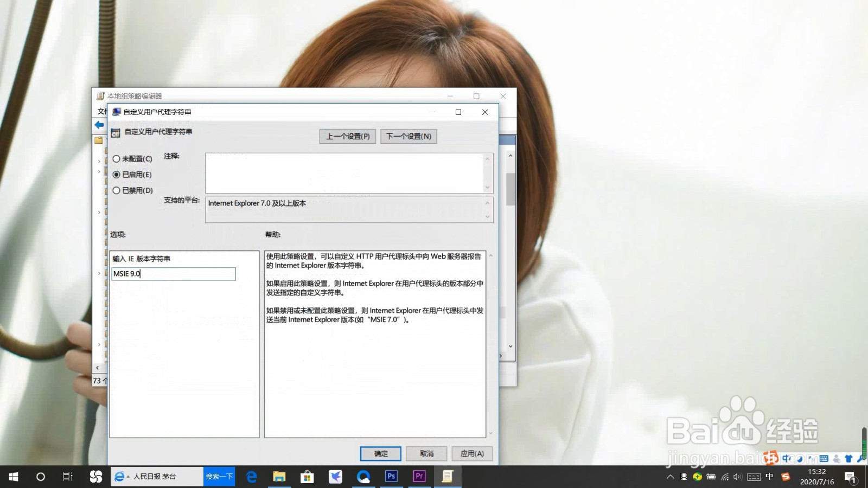This screenshot has height=488, width=868.
Task: Select the 未配置(C) radio option
Action: click(132, 159)
